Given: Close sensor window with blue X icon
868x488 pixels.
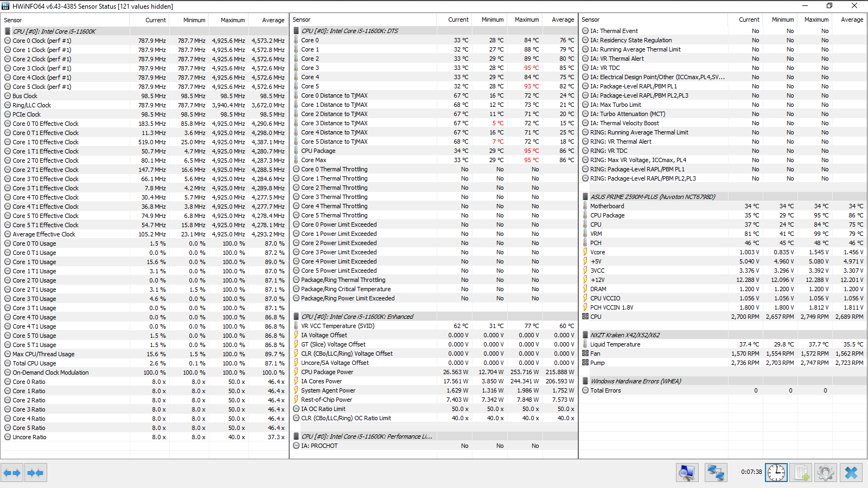Looking at the screenshot, I should coord(851,473).
